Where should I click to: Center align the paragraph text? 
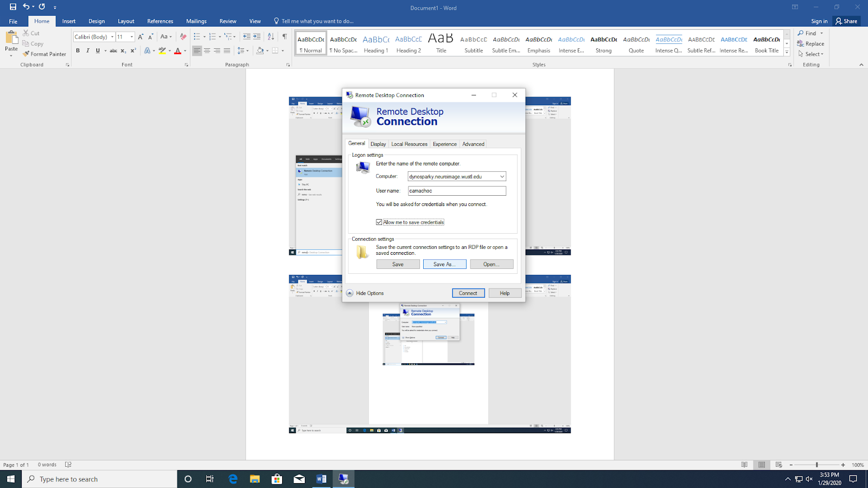click(207, 50)
